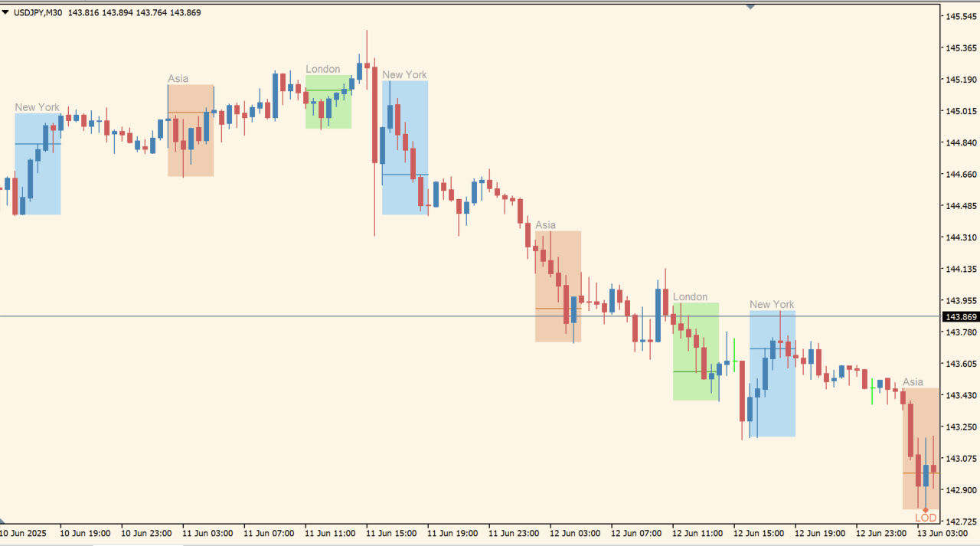Click the 12 Jun 19:00 time label
980x546 pixels.
(x=820, y=533)
